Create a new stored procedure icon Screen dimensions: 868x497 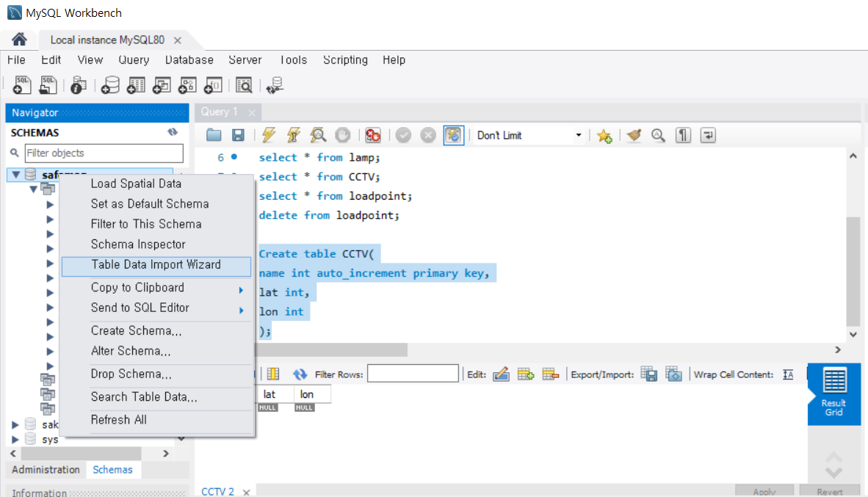188,85
